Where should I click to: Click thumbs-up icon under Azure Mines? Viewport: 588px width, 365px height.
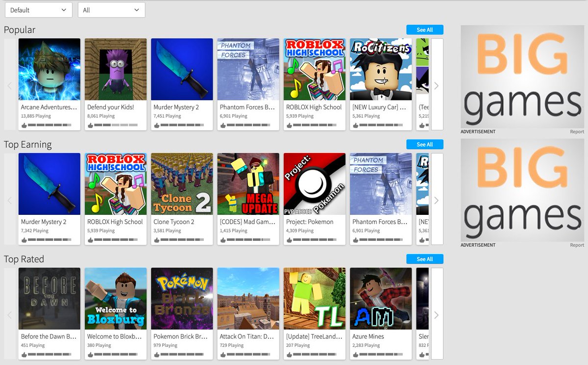355,355
